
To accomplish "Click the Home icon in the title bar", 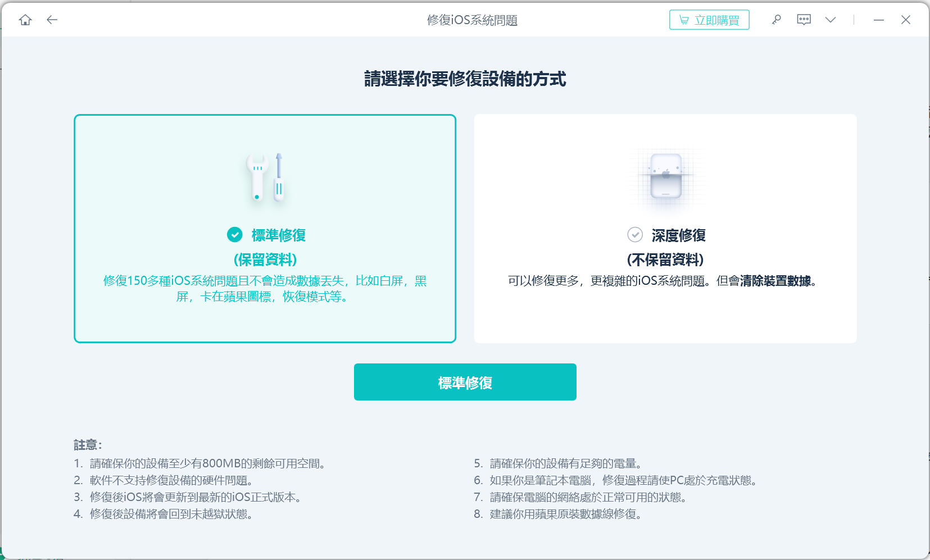I will [25, 19].
